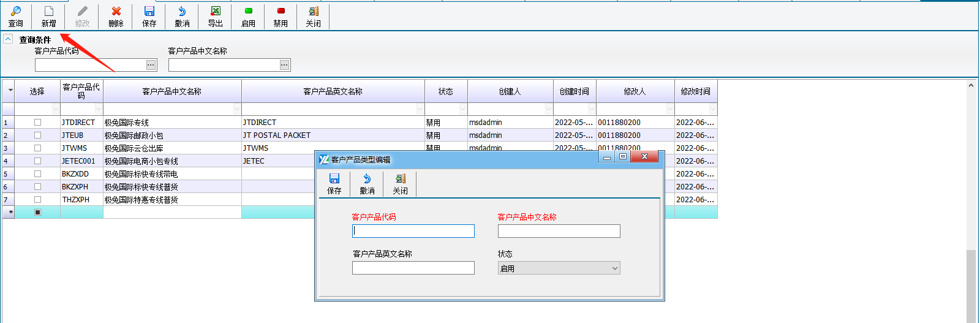
Task: Tick the checkbox for row JTWMS
Action: 37,148
